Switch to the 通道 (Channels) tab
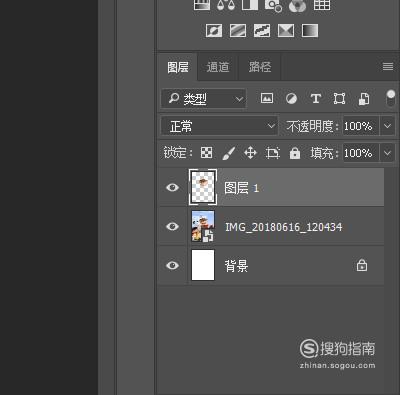400x395 pixels. coord(218,67)
